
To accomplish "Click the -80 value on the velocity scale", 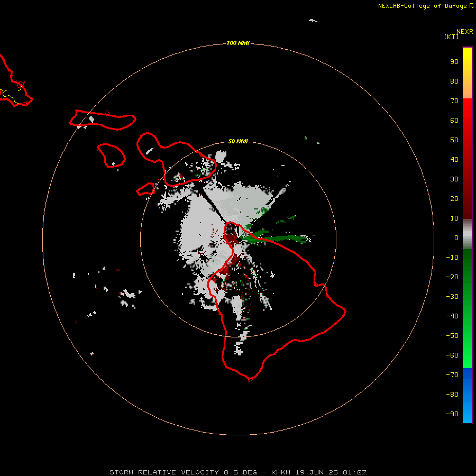I will click(x=452, y=395).
